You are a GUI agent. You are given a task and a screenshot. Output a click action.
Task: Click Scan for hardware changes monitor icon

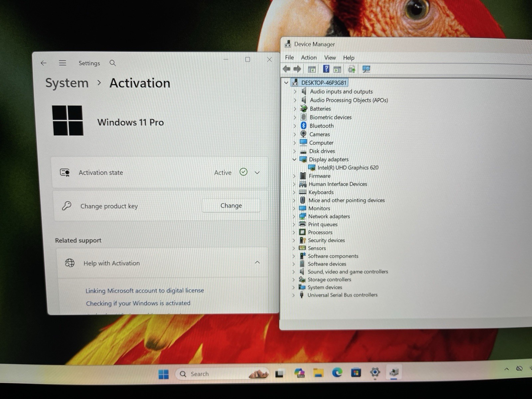(x=366, y=69)
